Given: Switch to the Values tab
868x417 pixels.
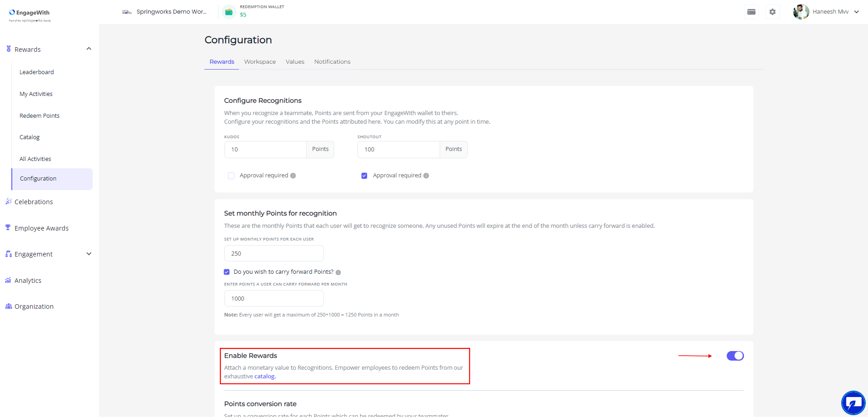Looking at the screenshot, I should [295, 61].
